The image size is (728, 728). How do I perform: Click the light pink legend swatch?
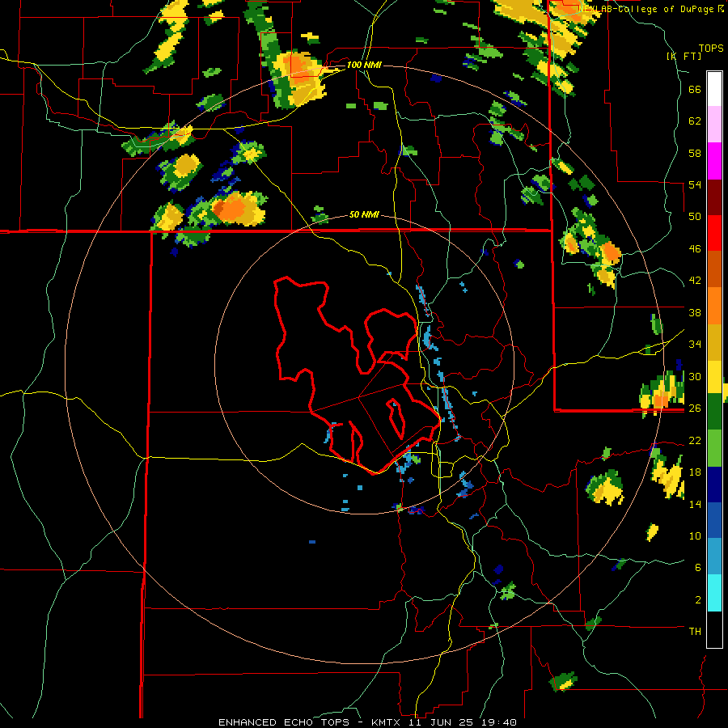click(x=714, y=125)
